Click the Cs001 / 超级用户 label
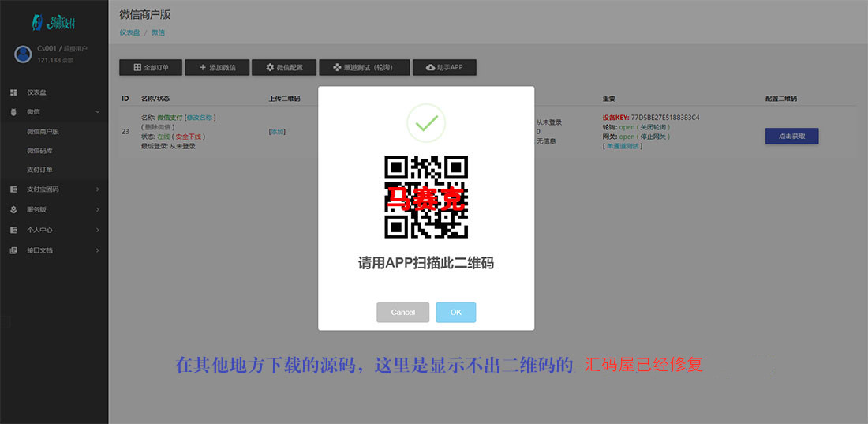The image size is (868, 424). (62, 49)
